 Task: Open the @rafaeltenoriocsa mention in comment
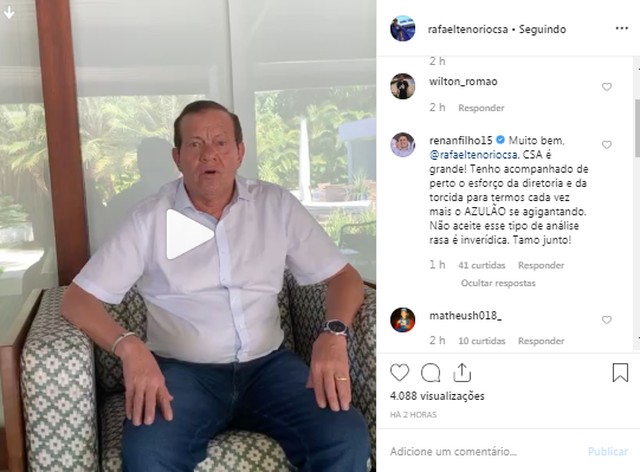pos(473,155)
